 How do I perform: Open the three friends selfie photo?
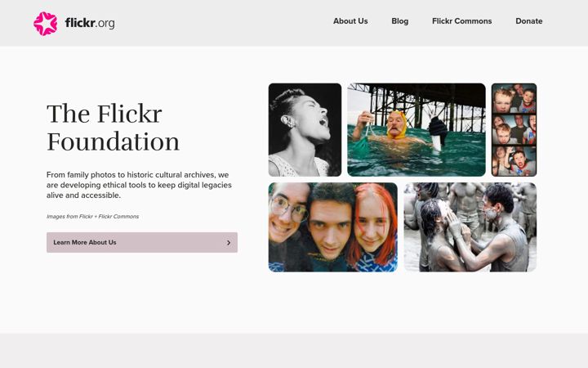pyautogui.click(x=333, y=227)
